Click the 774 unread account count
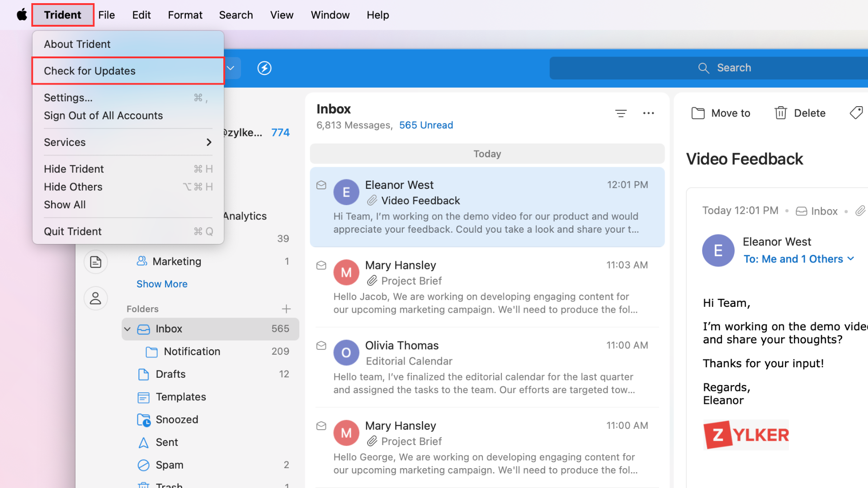 tap(280, 132)
